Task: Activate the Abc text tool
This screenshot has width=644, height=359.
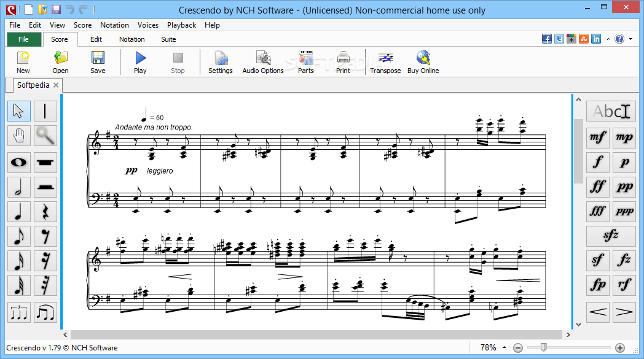Action: click(611, 111)
